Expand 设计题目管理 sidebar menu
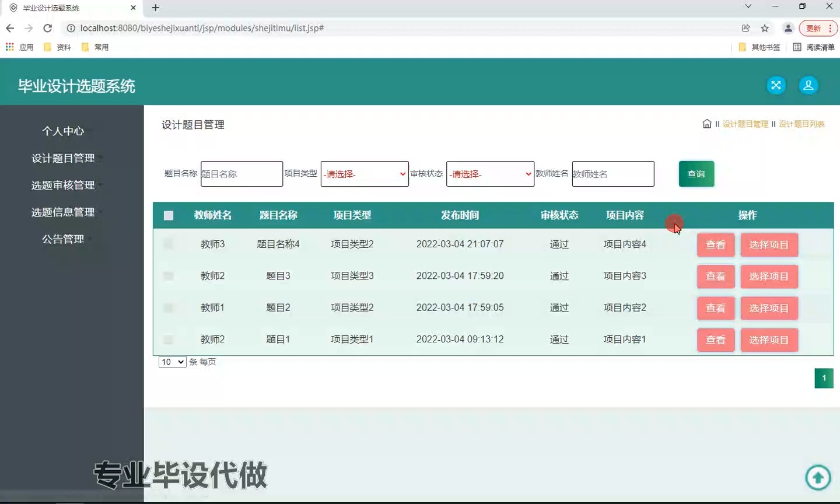Viewport: 840px width, 504px height. (63, 158)
